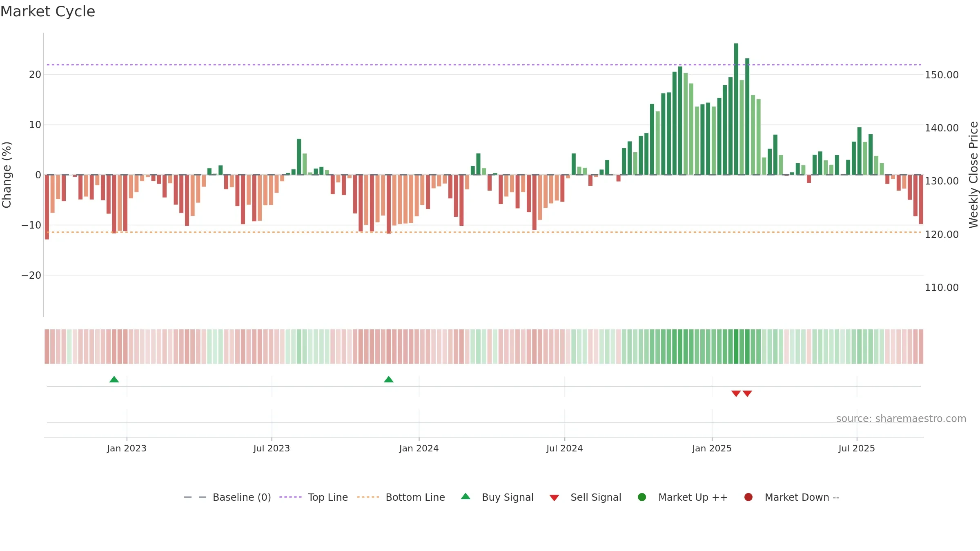The height and width of the screenshot is (551, 980).
Task: Click the Jul 2024 axis label
Action: [565, 448]
